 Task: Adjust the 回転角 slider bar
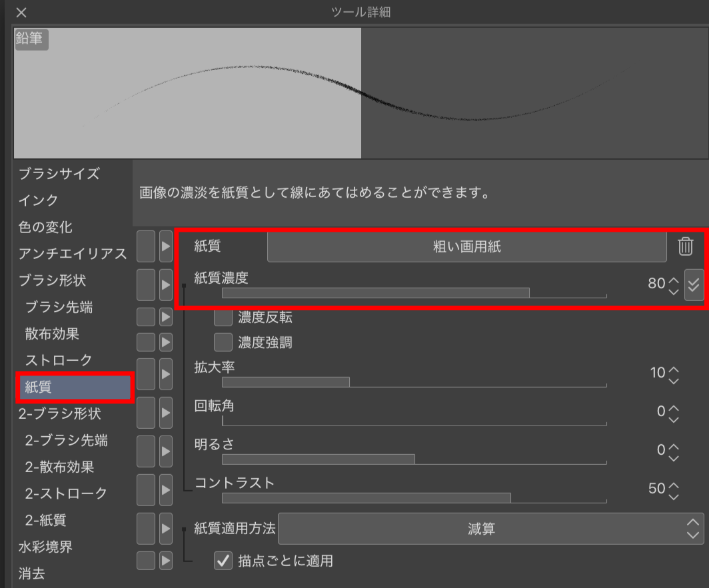tap(414, 421)
